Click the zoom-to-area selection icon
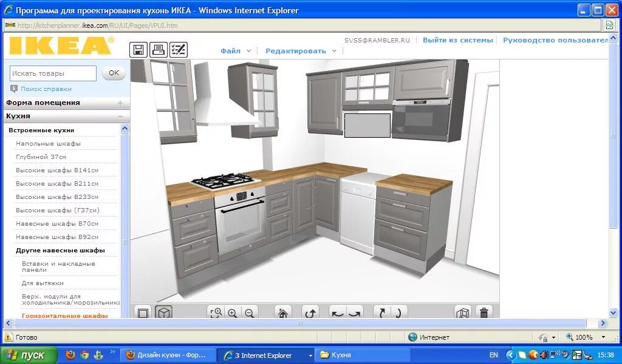This screenshot has height=364, width=622. coord(216,313)
